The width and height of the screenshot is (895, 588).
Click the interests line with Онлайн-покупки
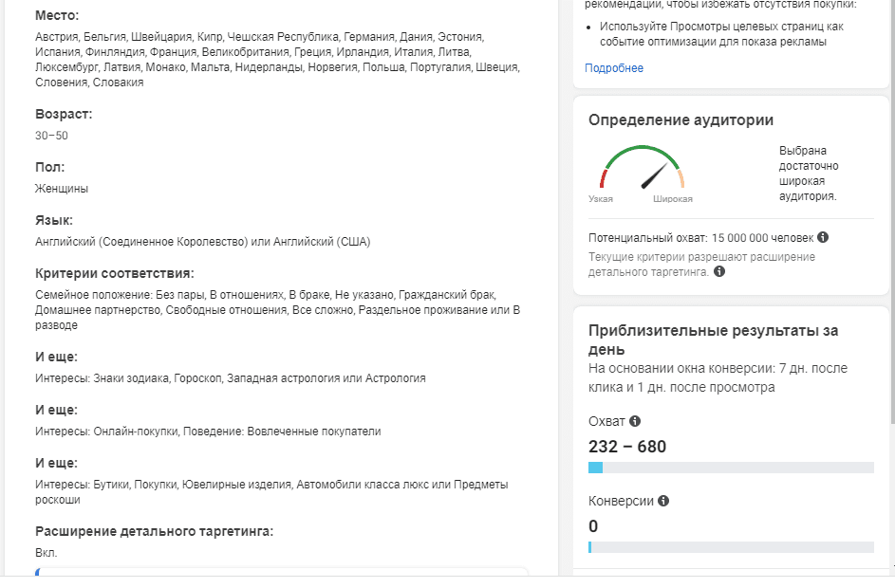point(208,432)
